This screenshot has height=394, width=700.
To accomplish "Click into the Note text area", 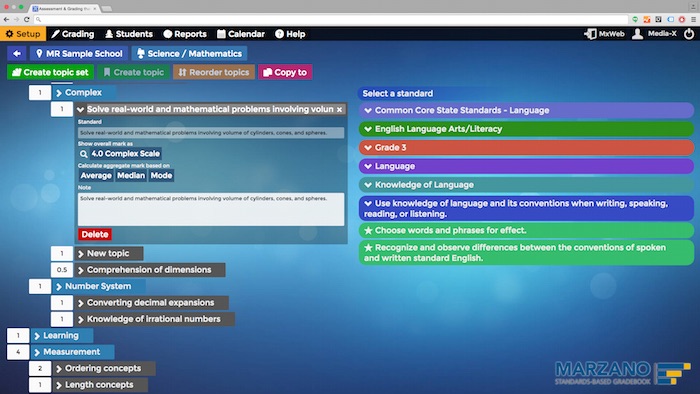I will point(211,209).
